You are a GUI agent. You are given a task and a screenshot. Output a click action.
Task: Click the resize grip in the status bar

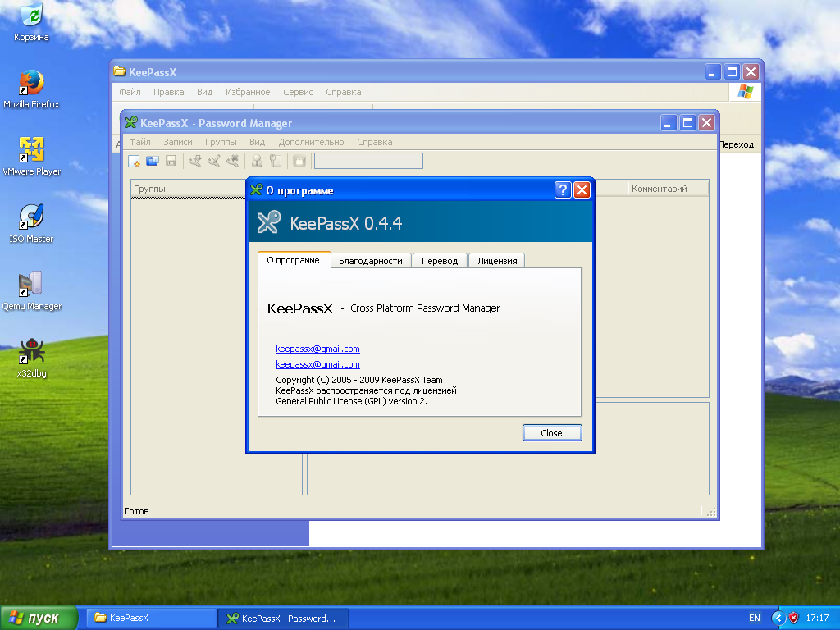pos(711,512)
